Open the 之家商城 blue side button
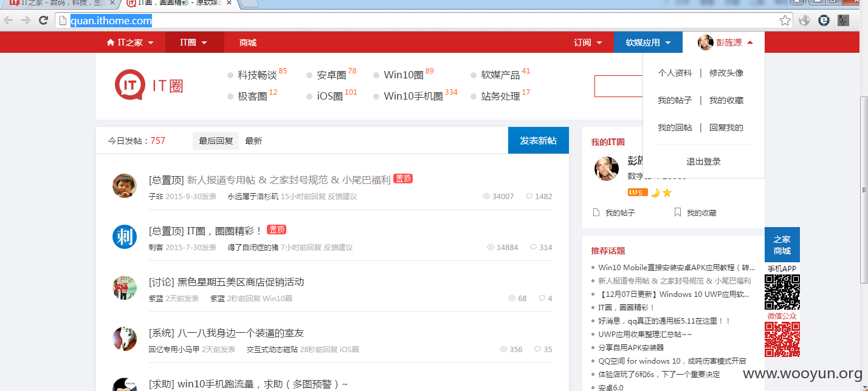Image resolution: width=868 pixels, height=391 pixels. pos(782,245)
